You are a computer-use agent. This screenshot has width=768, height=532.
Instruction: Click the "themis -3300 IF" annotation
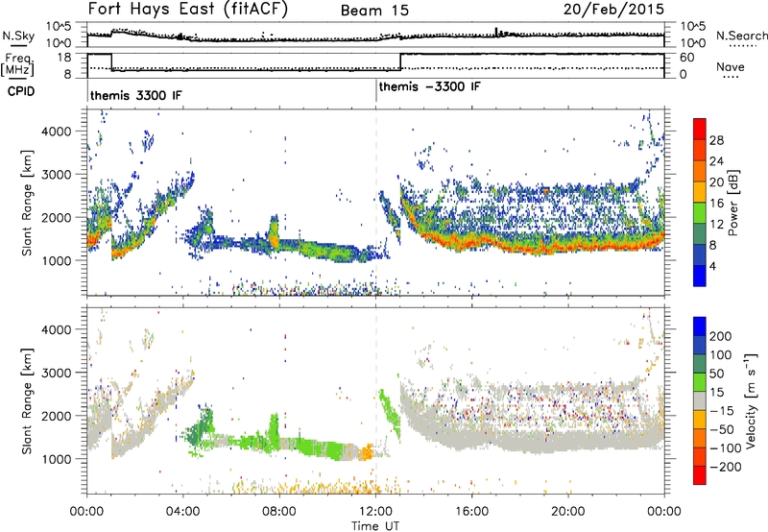pyautogui.click(x=429, y=86)
